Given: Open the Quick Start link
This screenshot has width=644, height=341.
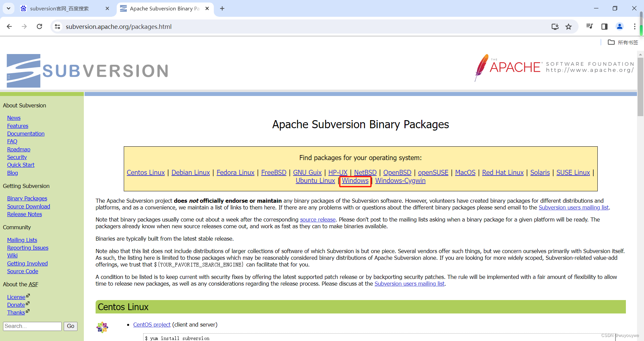Looking at the screenshot, I should [x=21, y=165].
